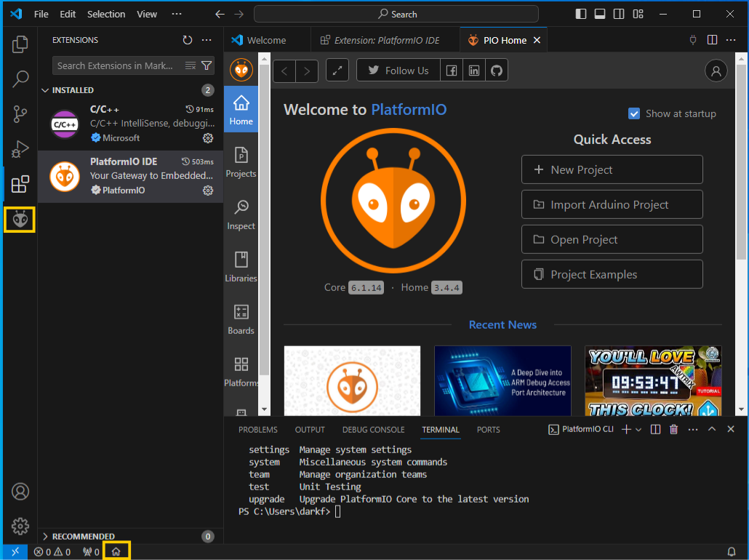
Task: Customize layout from title bar
Action: tap(638, 14)
